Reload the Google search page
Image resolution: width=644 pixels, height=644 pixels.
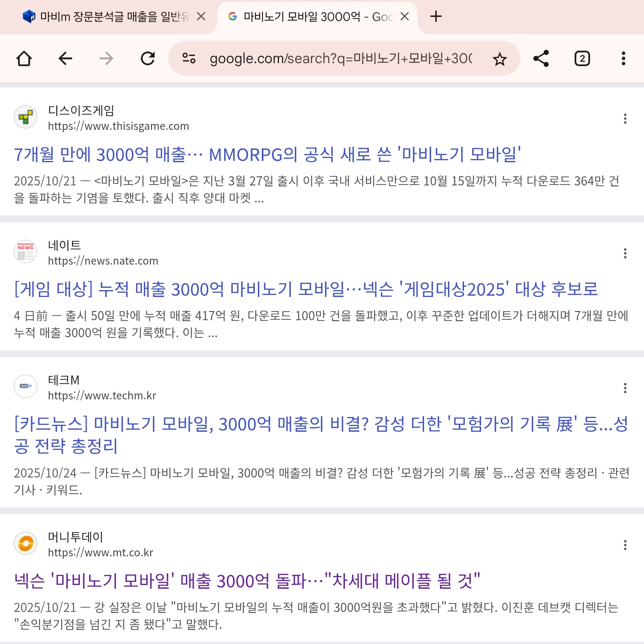click(x=148, y=59)
